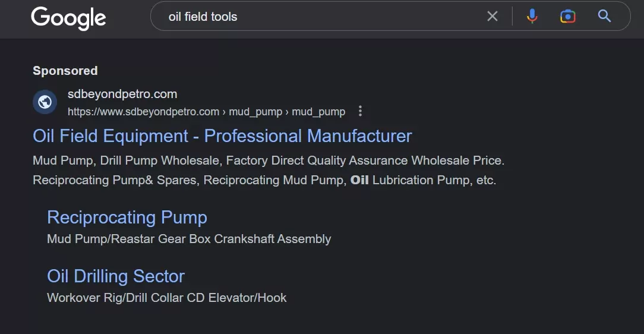Open the "Oil Field Equipment - Professional Manufacturer" link

pyautogui.click(x=222, y=136)
